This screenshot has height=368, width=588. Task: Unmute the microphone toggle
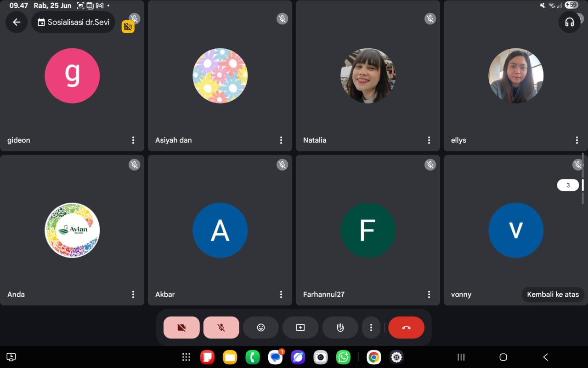click(x=221, y=328)
